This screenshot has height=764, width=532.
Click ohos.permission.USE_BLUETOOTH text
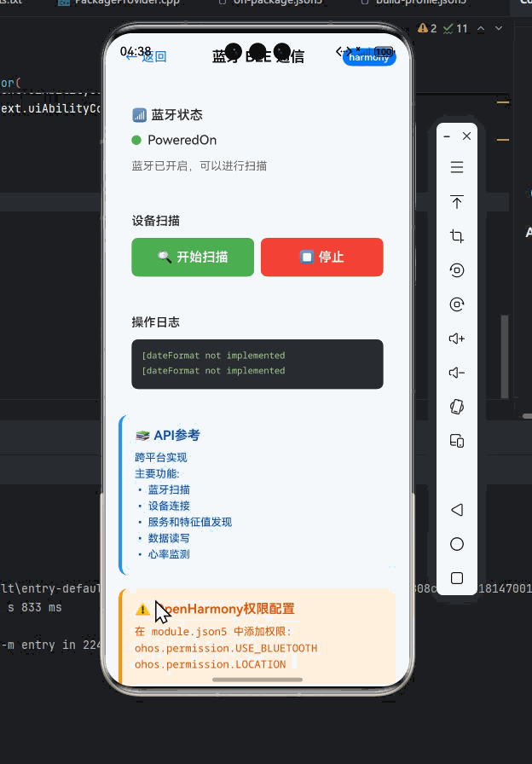coord(226,648)
